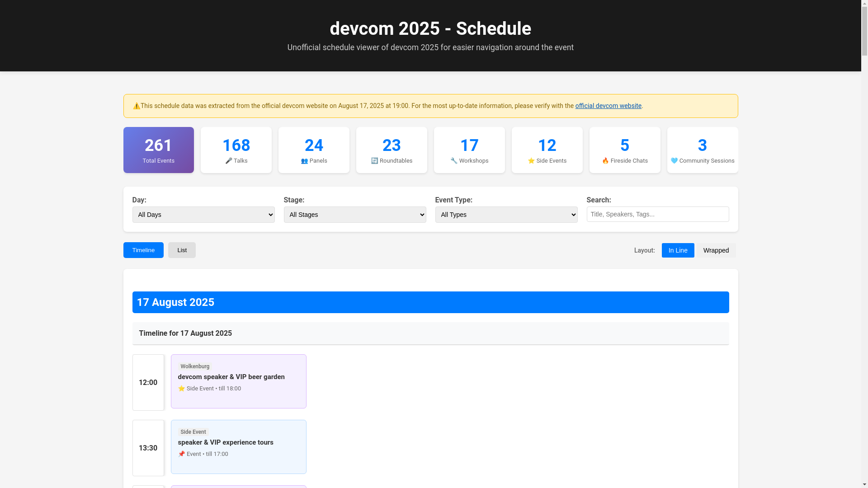Click the microphone icon on Talks card
This screenshot has height=488, width=868.
[228, 161]
